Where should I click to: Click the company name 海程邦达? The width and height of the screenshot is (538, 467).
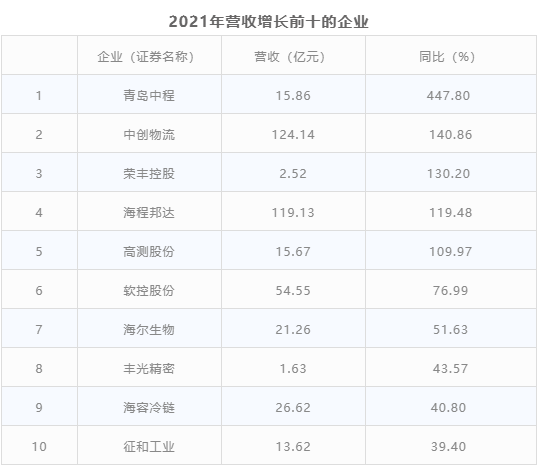click(149, 213)
